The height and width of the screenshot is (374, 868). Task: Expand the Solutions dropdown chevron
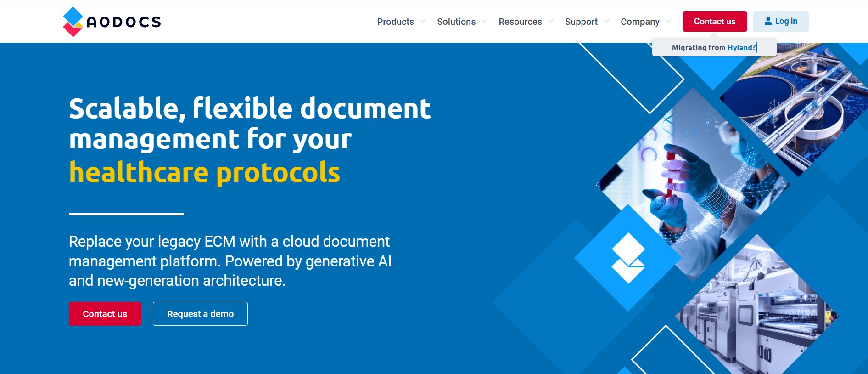click(484, 22)
